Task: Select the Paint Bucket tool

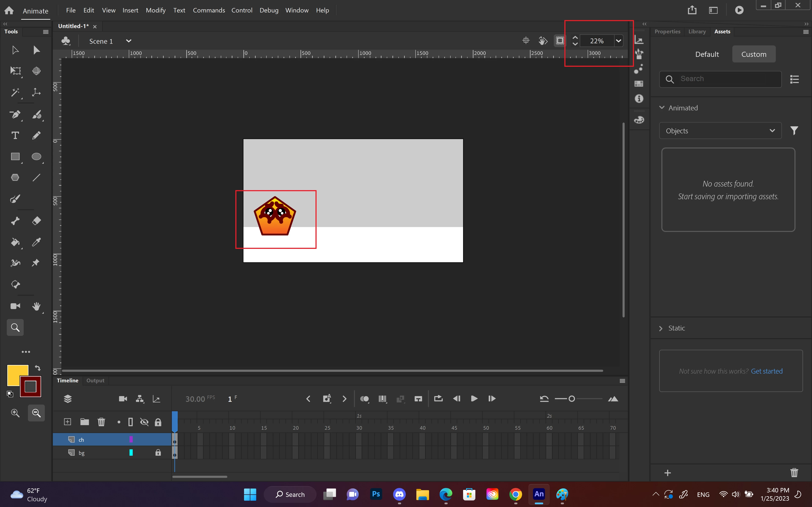Action: (x=15, y=242)
